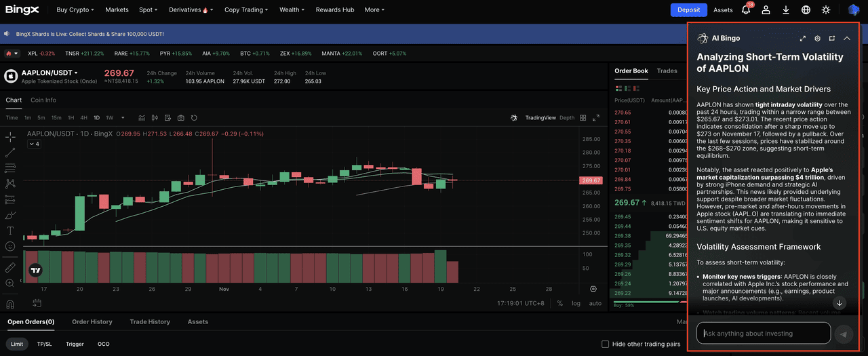This screenshot has height=356, width=868.
Task: Select the measure ruler tool
Action: (10, 267)
